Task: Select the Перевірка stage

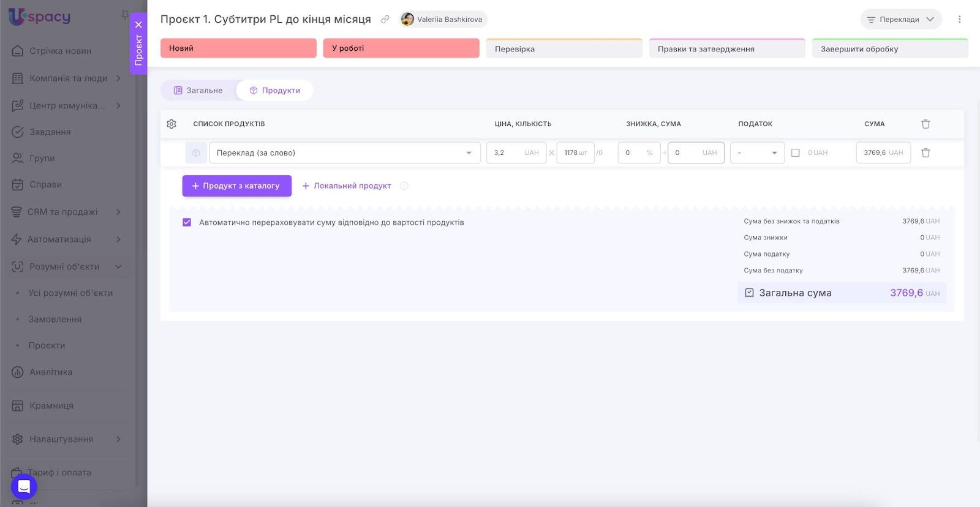Action: [x=564, y=48]
